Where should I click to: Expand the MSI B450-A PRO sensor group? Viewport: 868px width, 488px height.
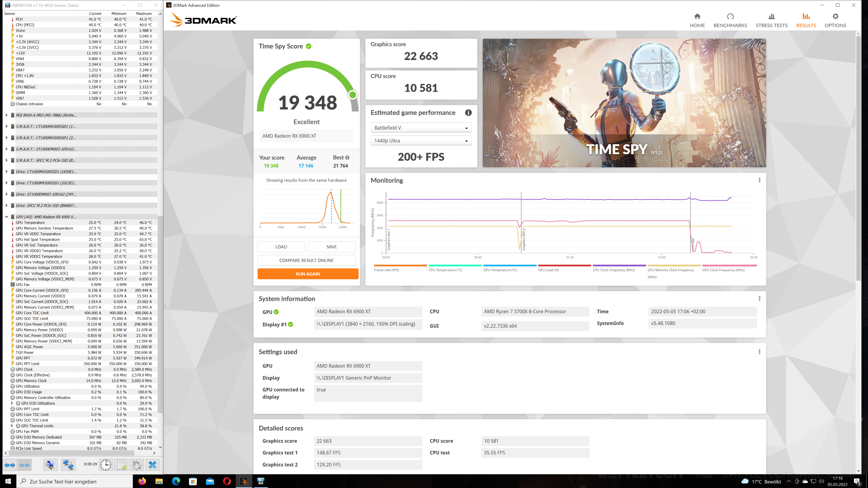pyautogui.click(x=6, y=115)
